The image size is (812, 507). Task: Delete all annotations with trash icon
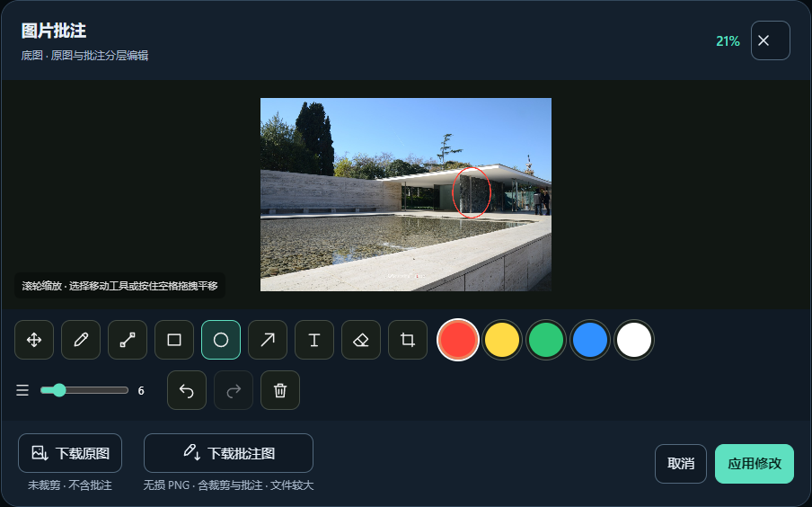pyautogui.click(x=280, y=390)
